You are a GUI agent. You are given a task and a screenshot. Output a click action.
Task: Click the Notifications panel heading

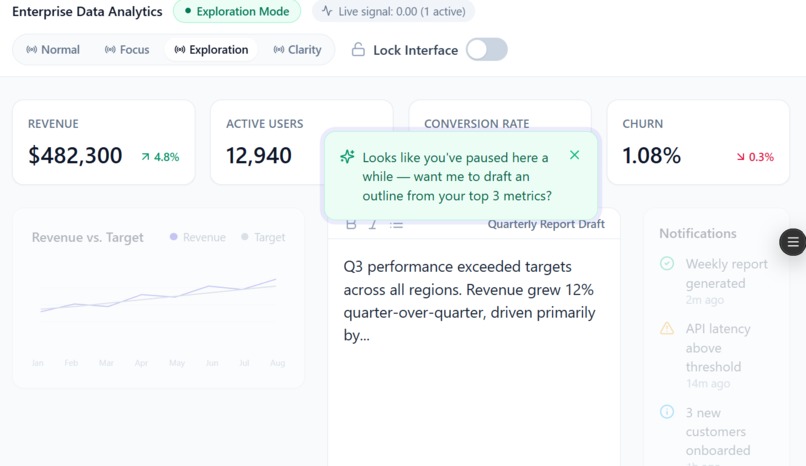tap(698, 233)
